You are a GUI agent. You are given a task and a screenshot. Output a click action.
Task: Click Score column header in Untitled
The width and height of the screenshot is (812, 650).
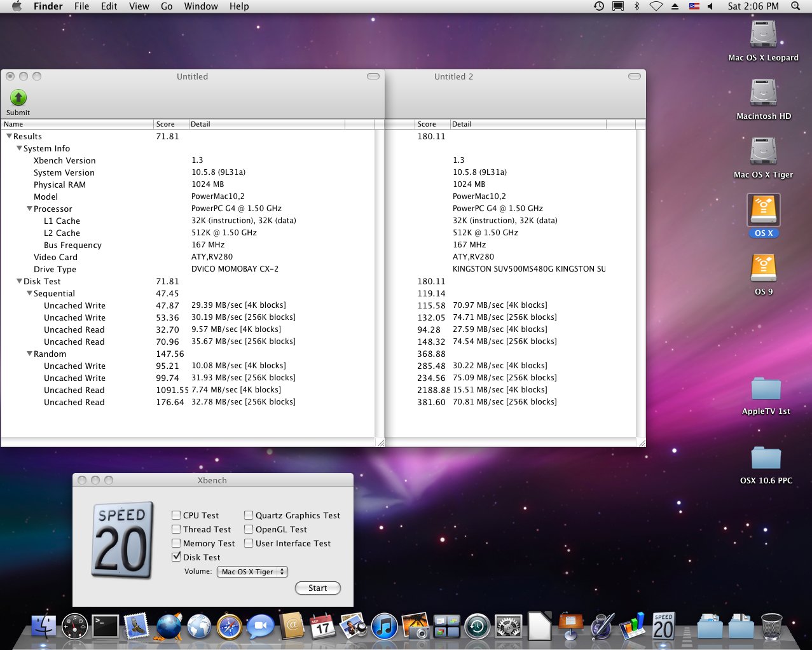tap(171, 124)
